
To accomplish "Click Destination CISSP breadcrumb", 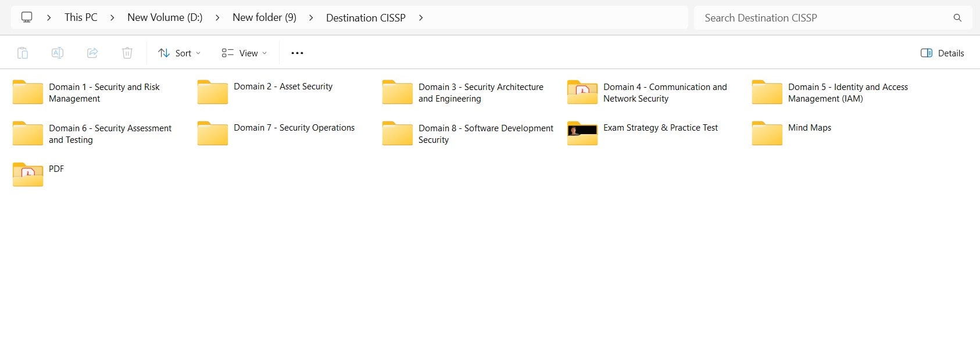I will pyautogui.click(x=366, y=18).
